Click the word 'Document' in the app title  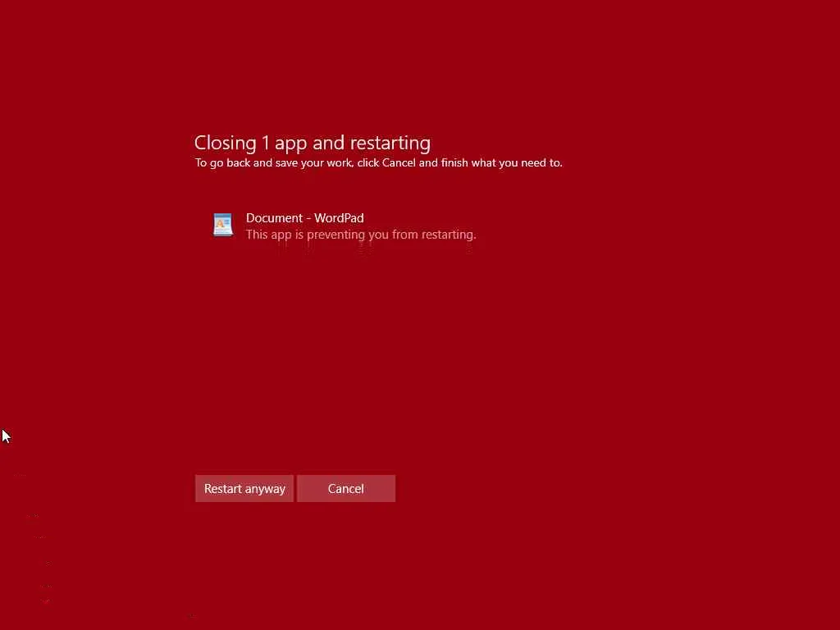pyautogui.click(x=274, y=218)
